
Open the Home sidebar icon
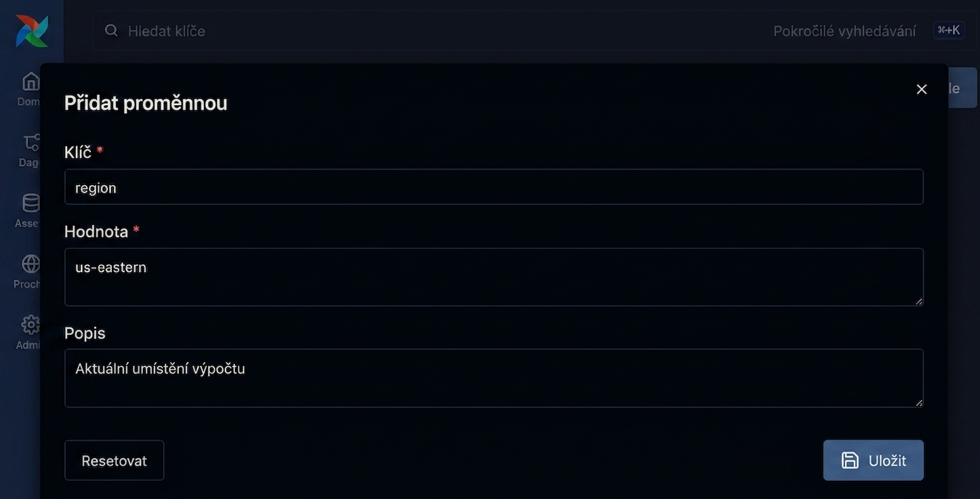pyautogui.click(x=30, y=81)
